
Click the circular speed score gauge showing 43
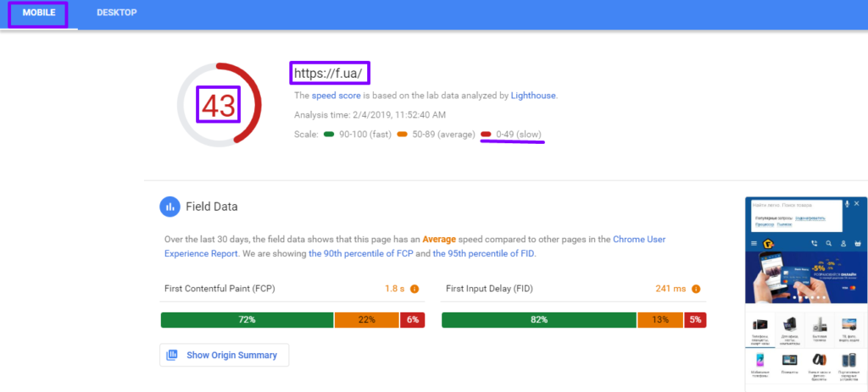pyautogui.click(x=218, y=105)
